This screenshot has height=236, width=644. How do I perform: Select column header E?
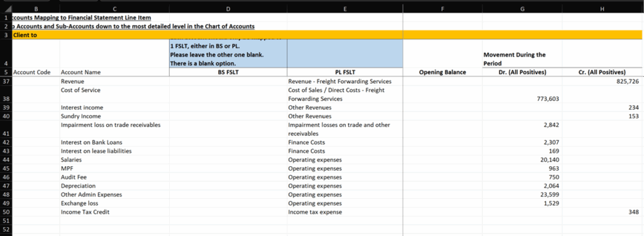coord(345,8)
